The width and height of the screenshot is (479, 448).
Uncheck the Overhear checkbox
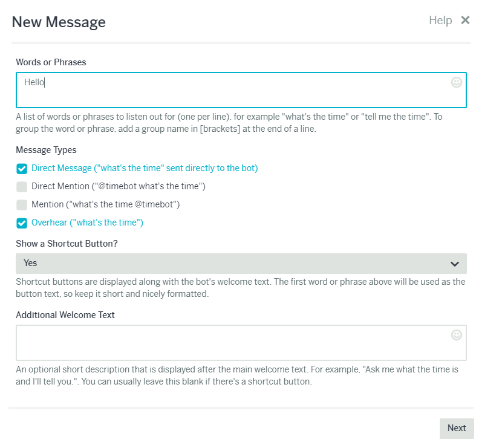click(22, 223)
